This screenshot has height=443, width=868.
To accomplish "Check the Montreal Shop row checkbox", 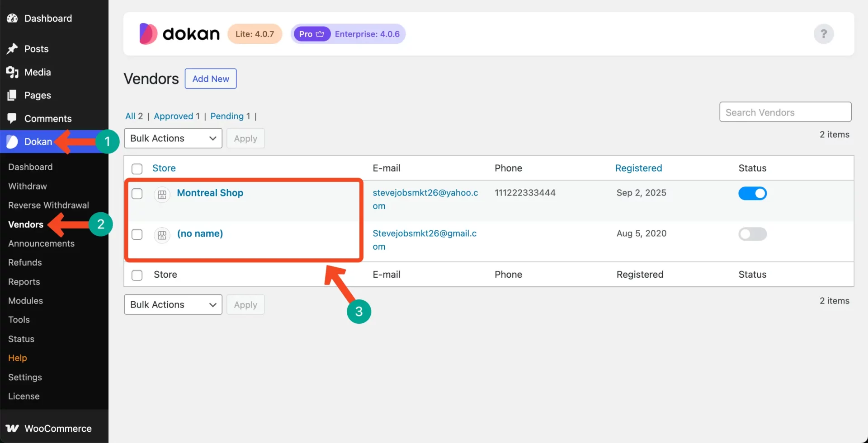I will (137, 194).
